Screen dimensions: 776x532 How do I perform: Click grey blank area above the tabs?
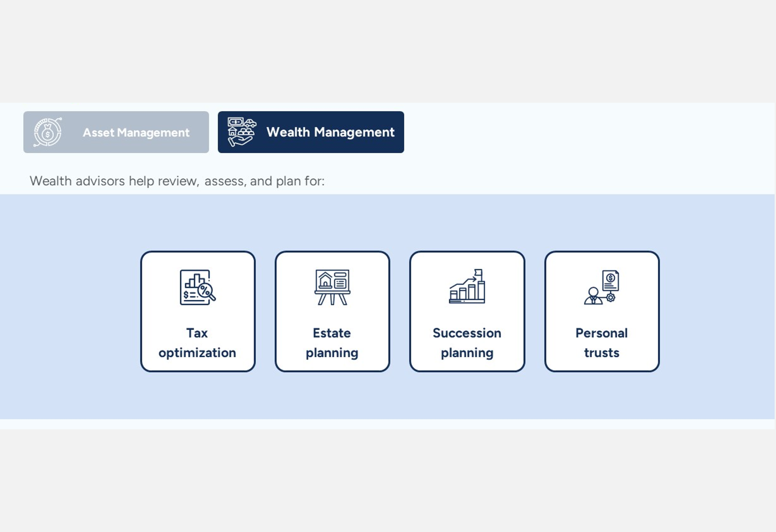point(388,51)
